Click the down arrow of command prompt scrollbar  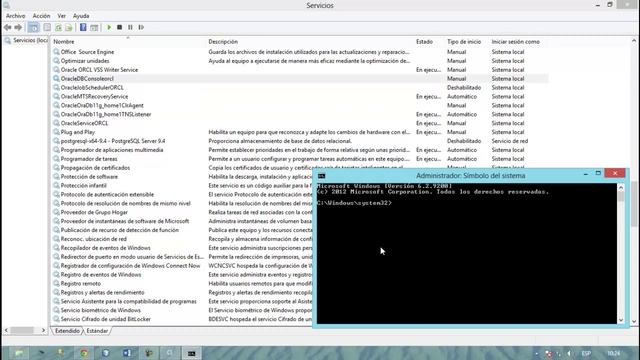coord(621,320)
